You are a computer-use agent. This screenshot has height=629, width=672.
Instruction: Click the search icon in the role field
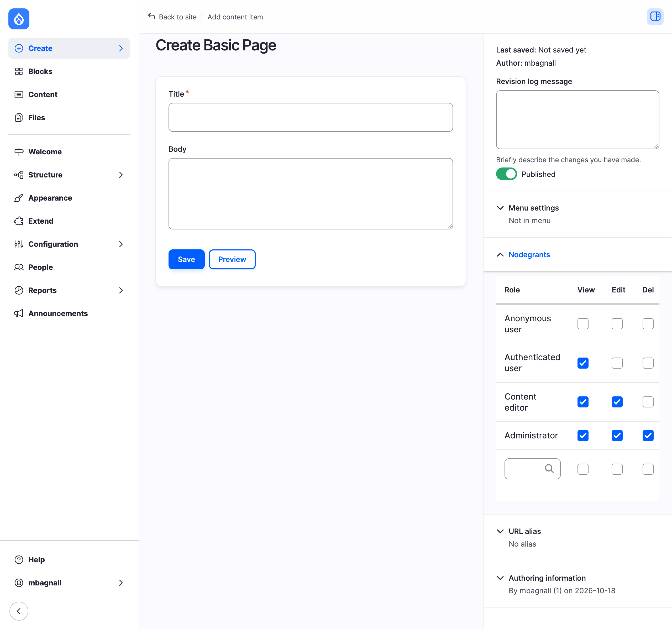tap(549, 468)
